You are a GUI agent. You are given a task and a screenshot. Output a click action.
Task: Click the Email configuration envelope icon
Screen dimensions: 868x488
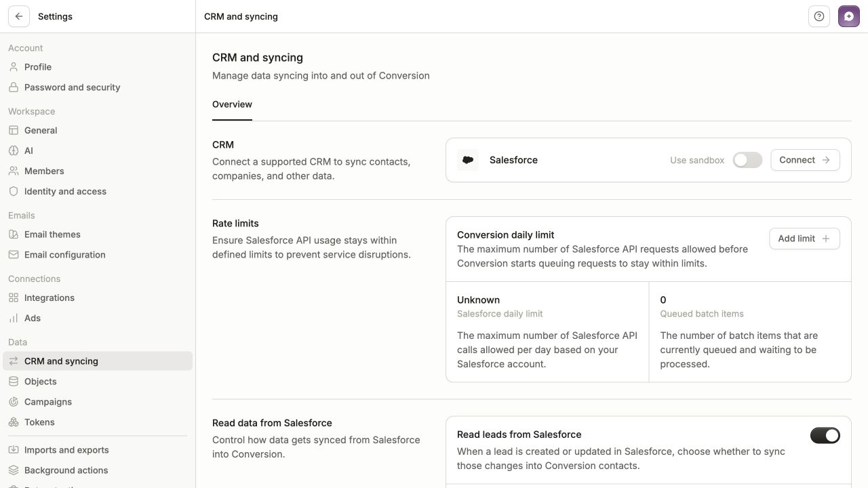(14, 255)
